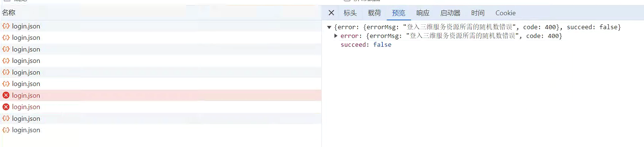Select the 预览 preview tab

(399, 13)
